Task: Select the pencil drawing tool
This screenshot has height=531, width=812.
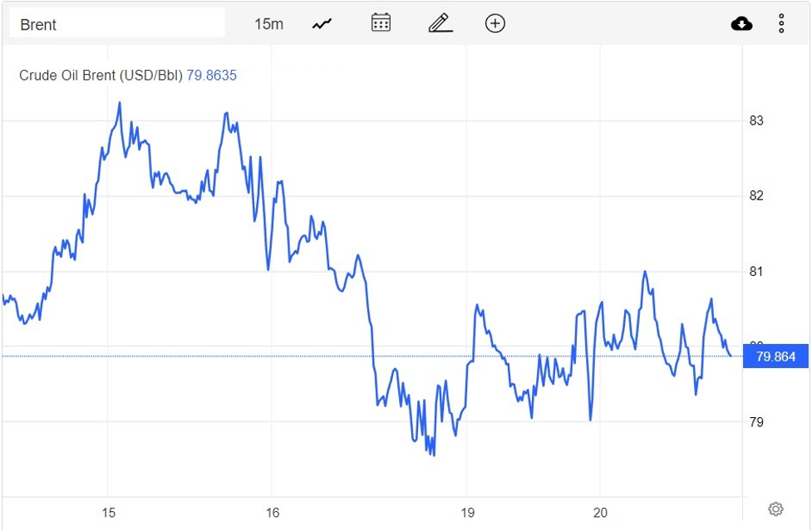Action: pos(440,23)
